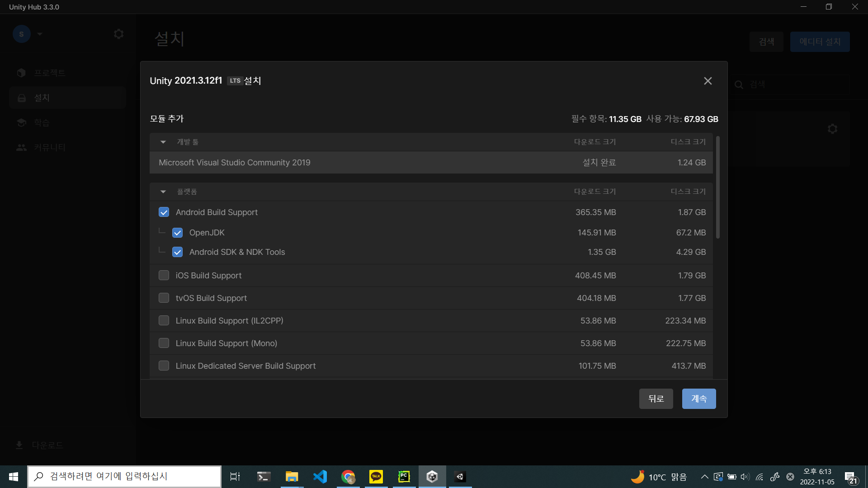
Task: Collapse the 개발 툴 section
Action: point(163,142)
